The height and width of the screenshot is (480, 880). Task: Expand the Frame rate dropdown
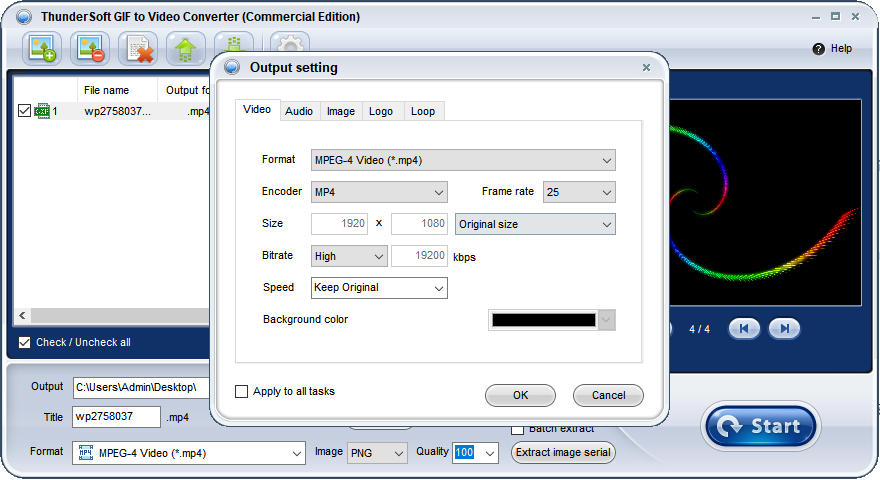point(579,192)
